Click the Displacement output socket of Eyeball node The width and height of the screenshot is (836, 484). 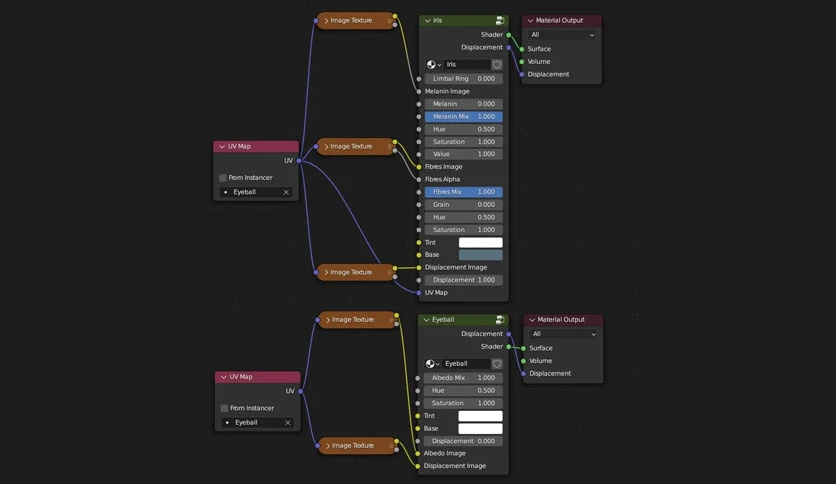click(509, 334)
